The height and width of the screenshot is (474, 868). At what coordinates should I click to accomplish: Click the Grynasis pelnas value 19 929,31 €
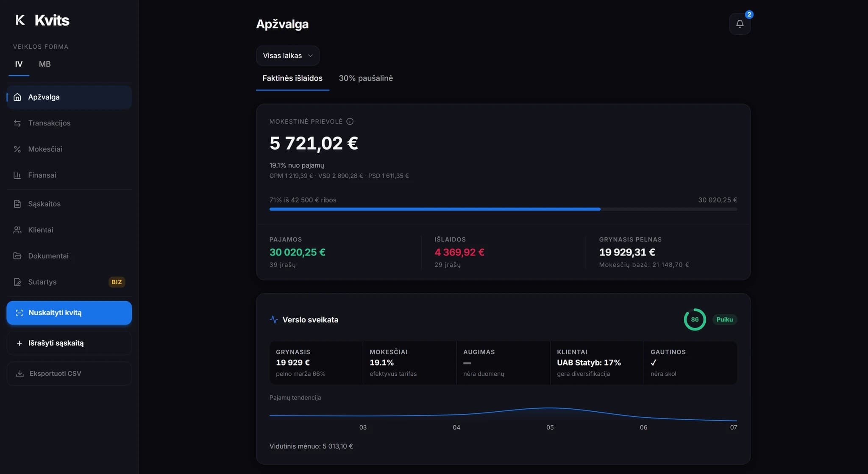pos(627,252)
